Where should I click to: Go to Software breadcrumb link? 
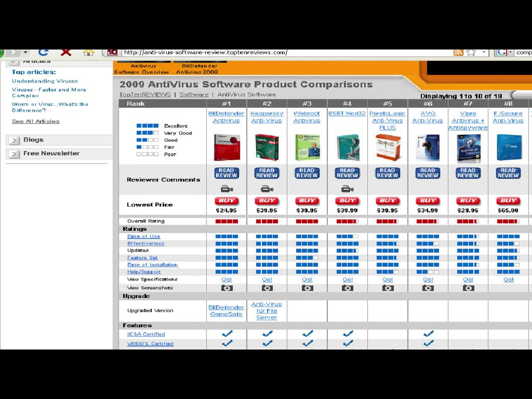(194, 95)
